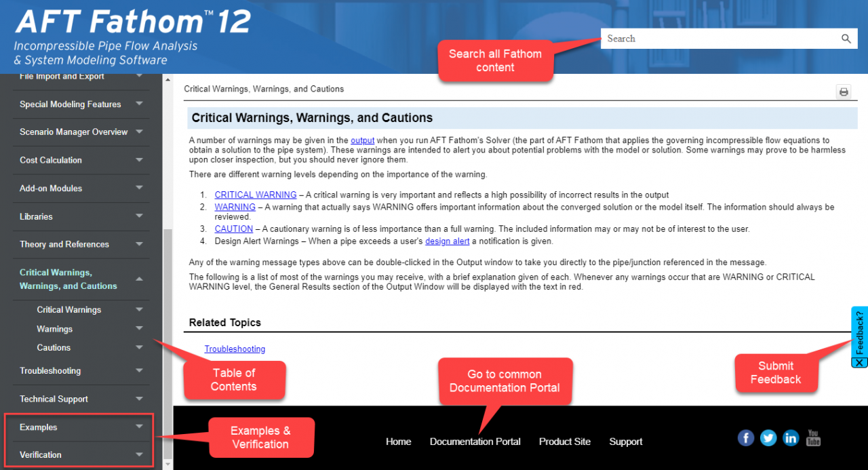The height and width of the screenshot is (470, 868).
Task: Expand the Libraries arrow
Action: click(x=139, y=216)
